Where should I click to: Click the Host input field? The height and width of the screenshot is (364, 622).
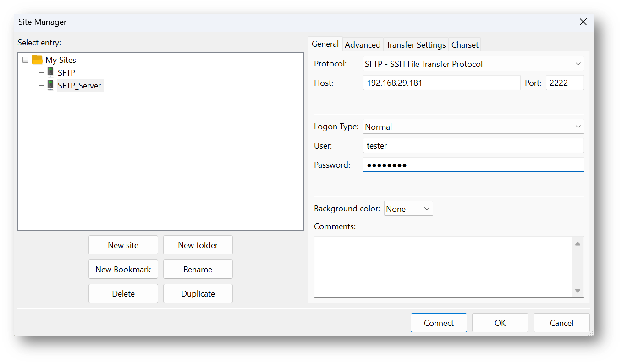point(440,83)
